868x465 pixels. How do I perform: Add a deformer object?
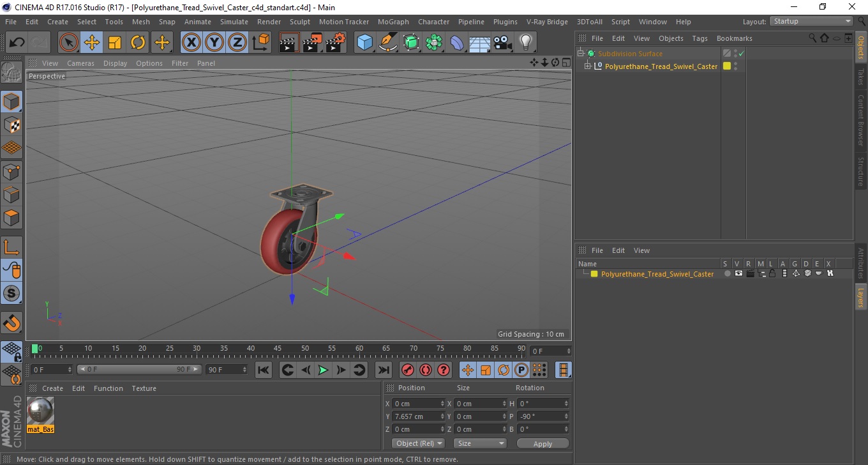point(457,43)
